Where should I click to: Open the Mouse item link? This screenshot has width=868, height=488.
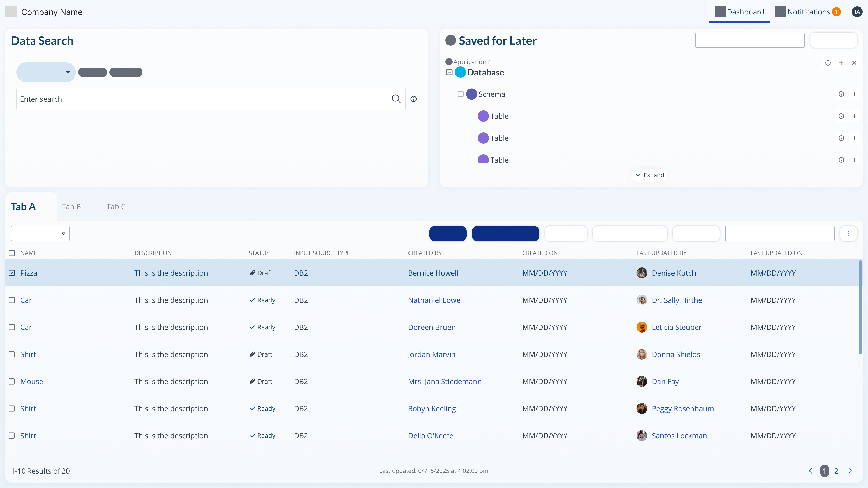(x=32, y=381)
